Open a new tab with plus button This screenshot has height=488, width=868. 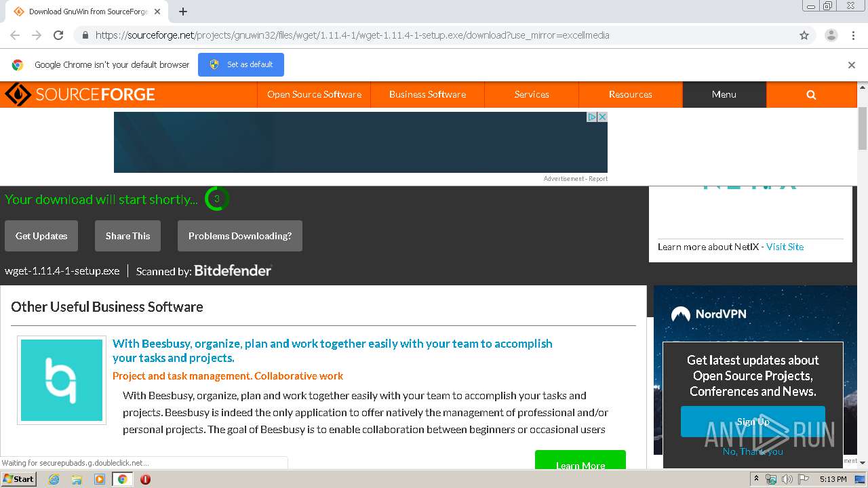pos(183,12)
